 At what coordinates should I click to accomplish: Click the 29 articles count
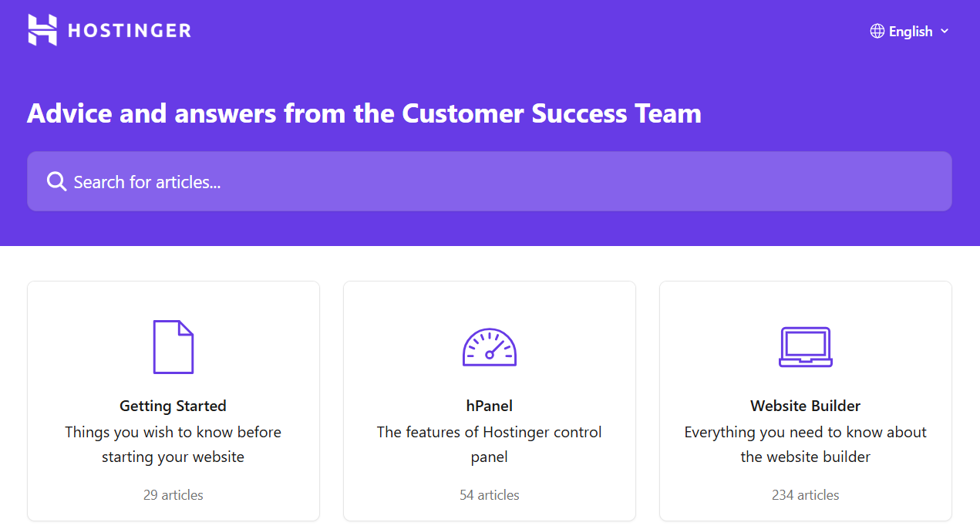pyautogui.click(x=173, y=495)
